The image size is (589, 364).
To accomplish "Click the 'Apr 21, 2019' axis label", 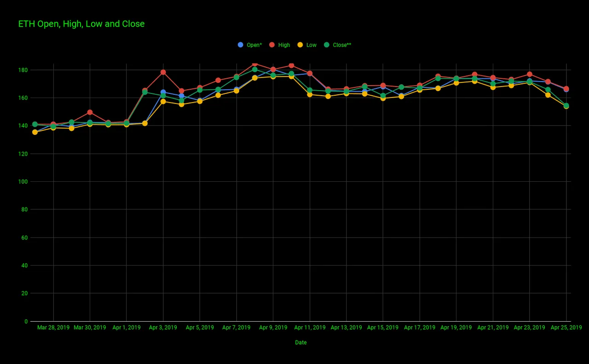I will tap(493, 328).
